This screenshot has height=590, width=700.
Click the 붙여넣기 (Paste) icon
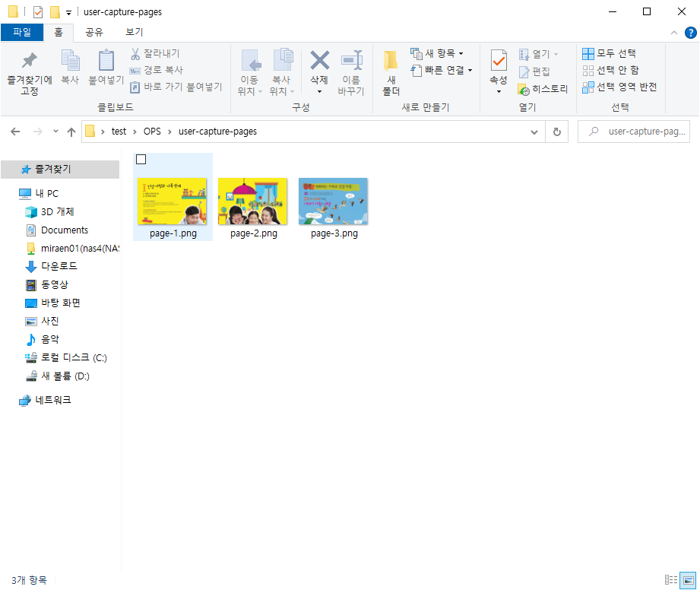[106, 71]
